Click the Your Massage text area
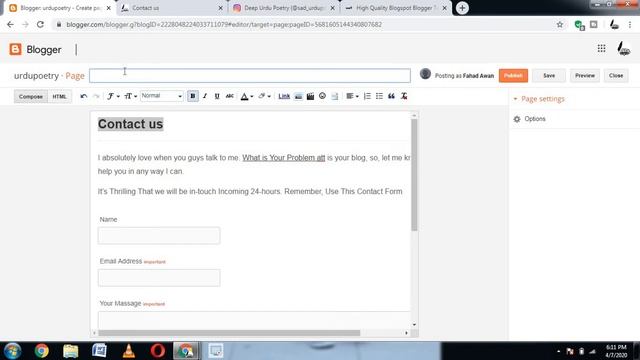Viewport: 640px width, 360px height. [x=254, y=320]
